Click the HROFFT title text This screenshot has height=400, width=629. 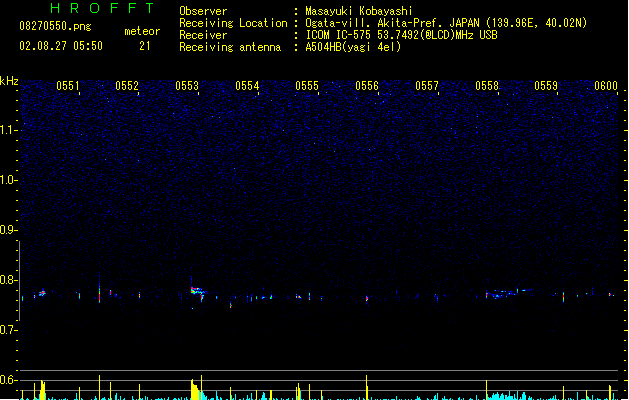(102, 8)
